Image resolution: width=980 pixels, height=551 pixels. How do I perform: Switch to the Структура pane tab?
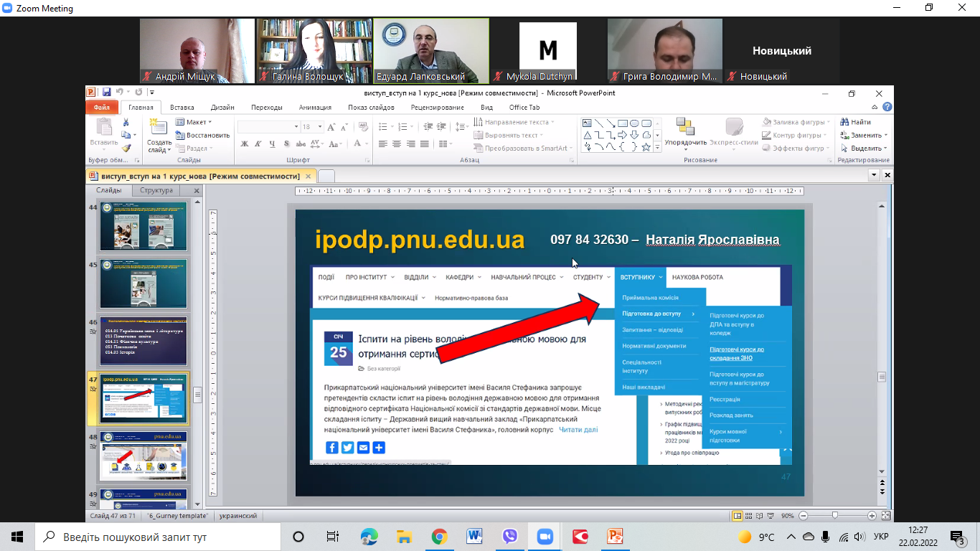coord(156,191)
